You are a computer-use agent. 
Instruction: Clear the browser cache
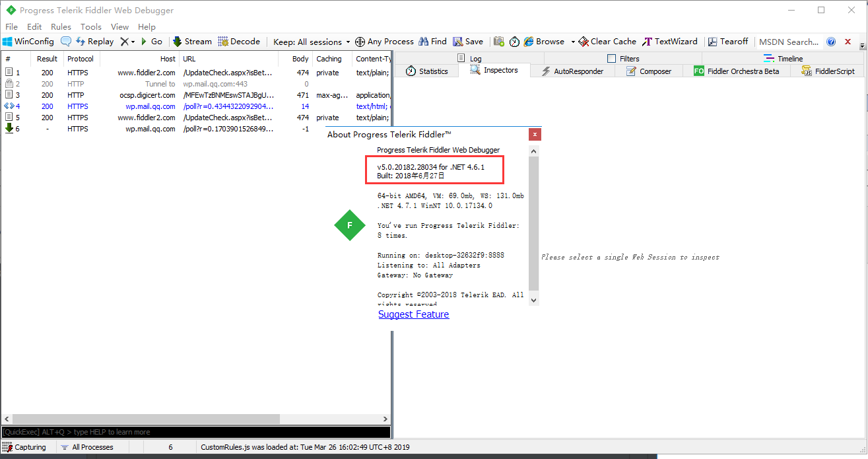pos(607,41)
